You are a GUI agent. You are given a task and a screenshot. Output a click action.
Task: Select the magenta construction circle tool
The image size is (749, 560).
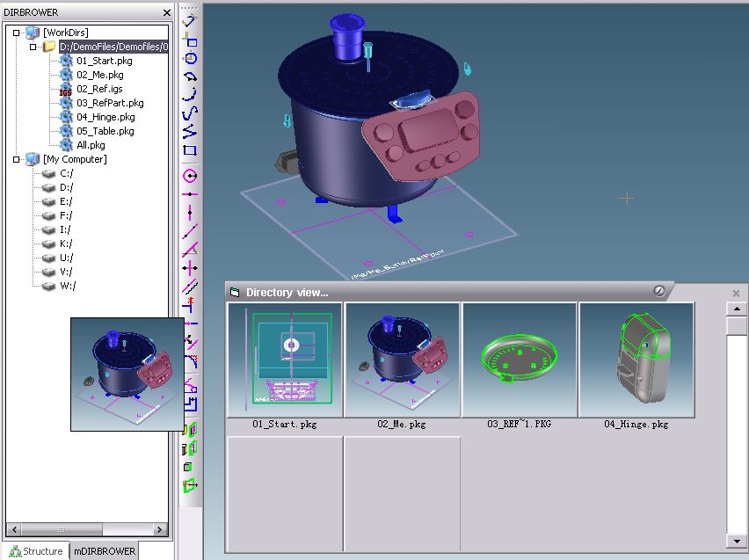tap(190, 176)
